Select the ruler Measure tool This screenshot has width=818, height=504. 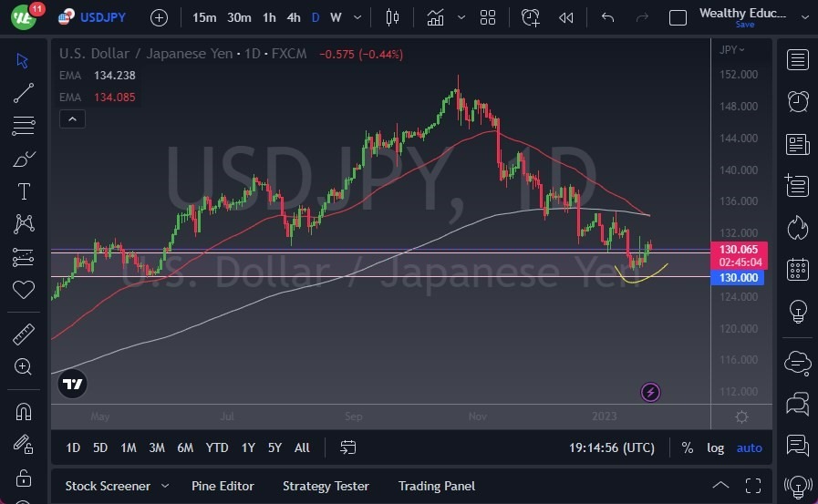click(x=24, y=334)
